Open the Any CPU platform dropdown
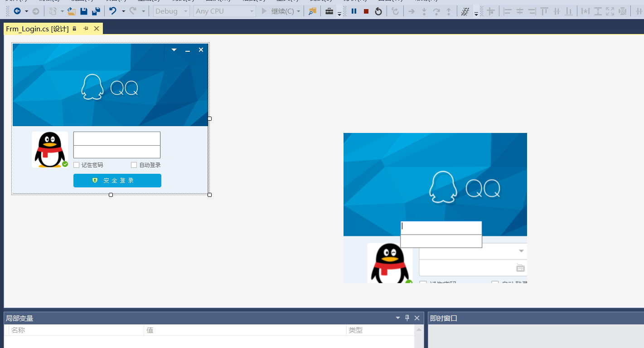Viewport: 644px width, 348px height. [x=224, y=11]
